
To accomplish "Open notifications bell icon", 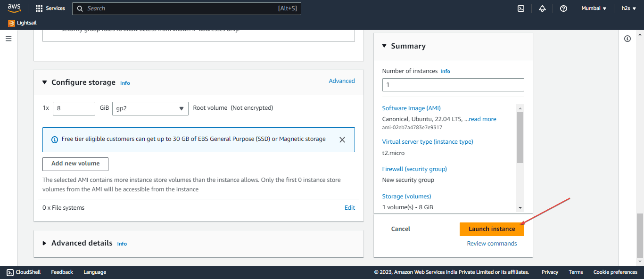I will click(542, 8).
